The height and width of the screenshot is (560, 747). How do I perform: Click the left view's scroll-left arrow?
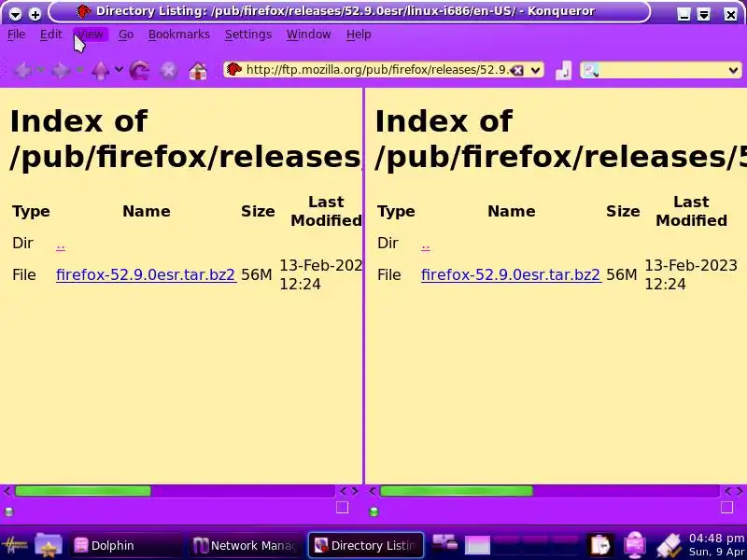tap(7, 491)
